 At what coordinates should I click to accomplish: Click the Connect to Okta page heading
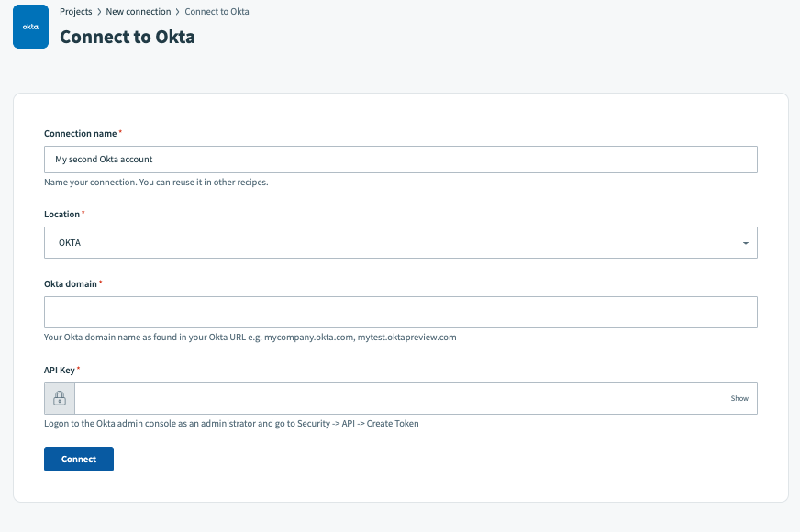point(127,38)
